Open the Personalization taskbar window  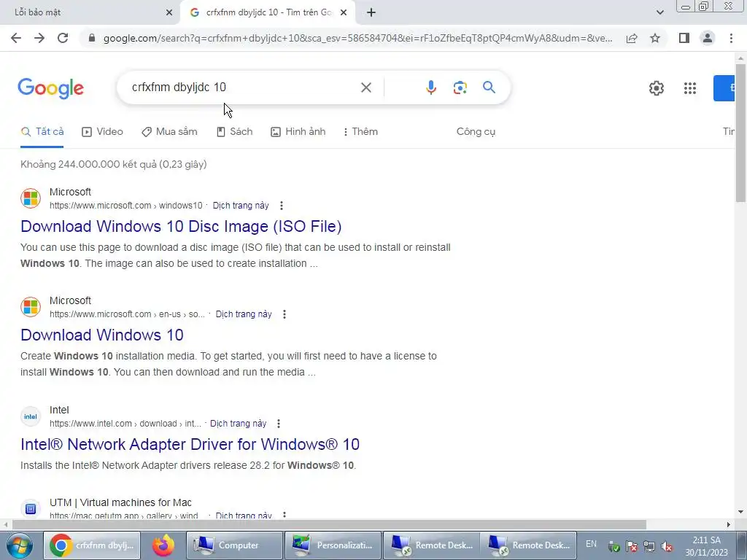coord(333,545)
